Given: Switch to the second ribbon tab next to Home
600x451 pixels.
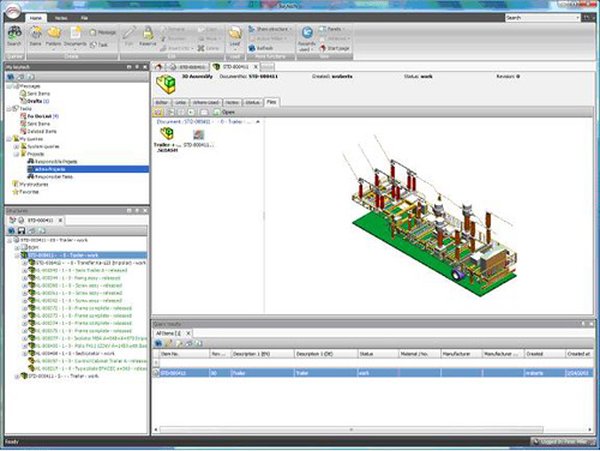Looking at the screenshot, I should [61, 18].
